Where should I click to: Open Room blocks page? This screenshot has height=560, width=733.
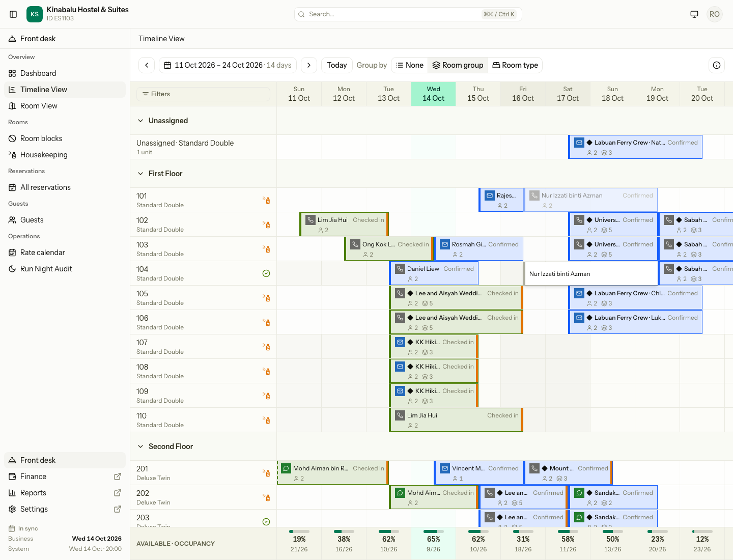click(65, 138)
